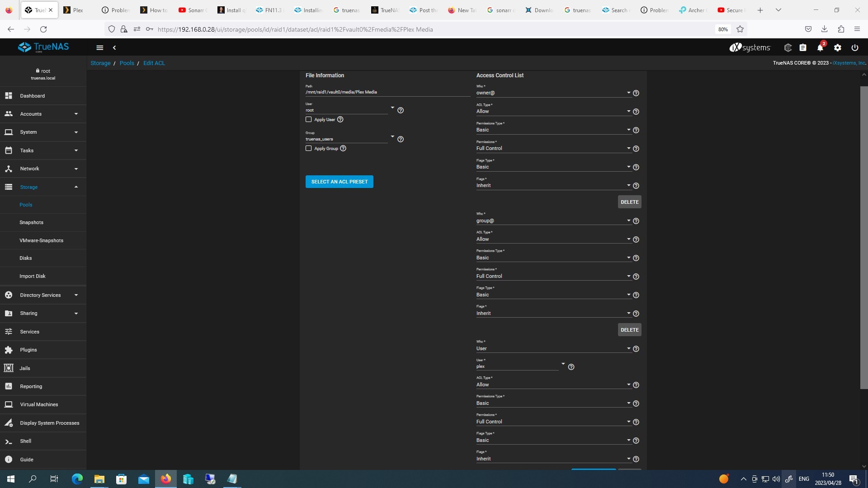This screenshot has width=868, height=488.
Task: Click the TrueNAS logo
Action: (43, 47)
